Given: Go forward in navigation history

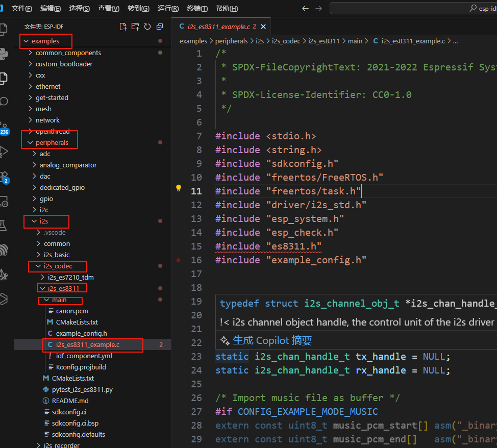Looking at the screenshot, I should point(319,9).
